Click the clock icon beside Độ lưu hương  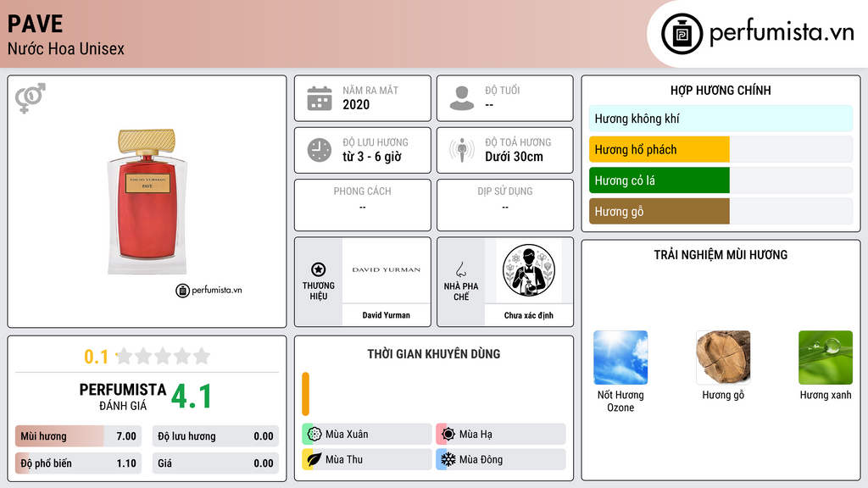click(x=320, y=150)
